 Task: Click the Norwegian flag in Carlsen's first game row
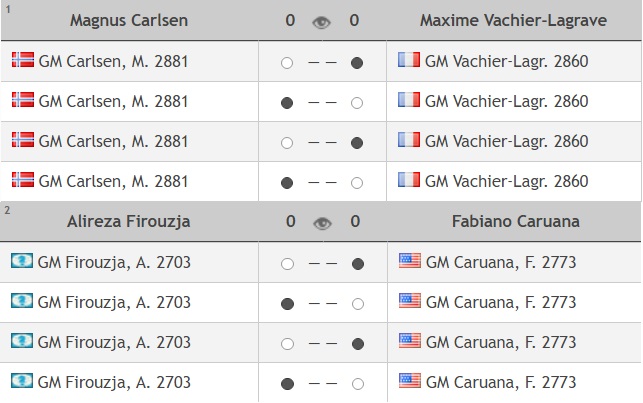tap(22, 61)
